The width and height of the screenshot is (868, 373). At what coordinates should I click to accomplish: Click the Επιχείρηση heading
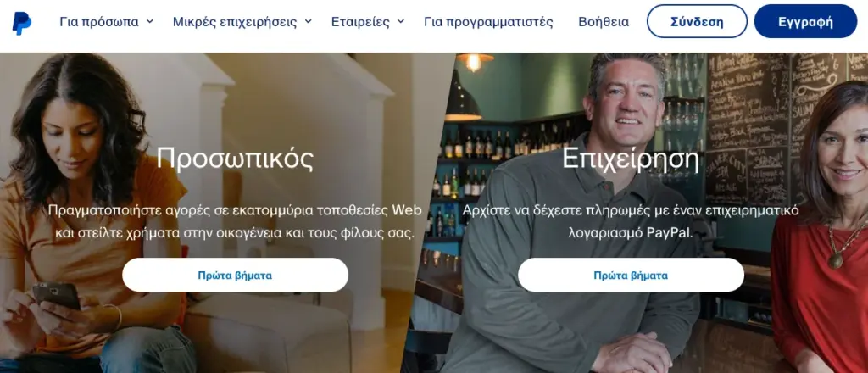coord(631,159)
